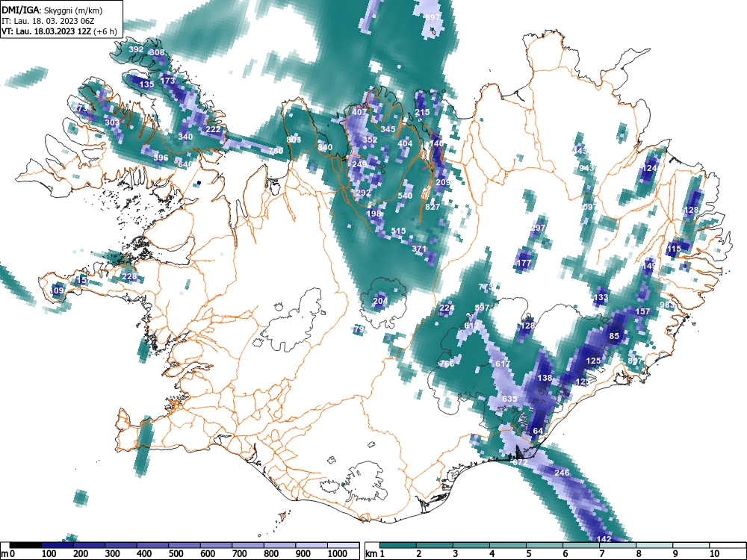Select the IT initial time line 06Z
The image size is (747, 560).
pyautogui.click(x=48, y=21)
